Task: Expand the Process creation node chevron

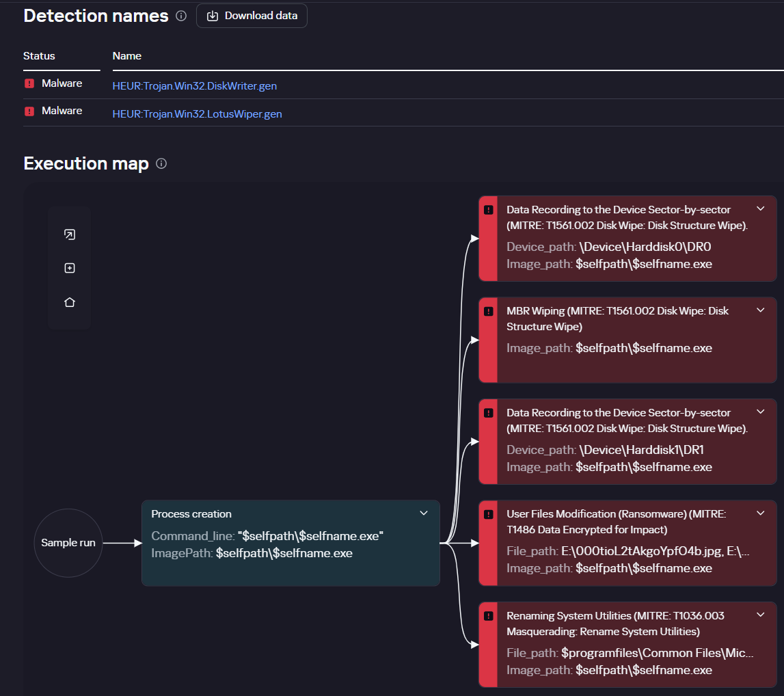Action: 424,513
